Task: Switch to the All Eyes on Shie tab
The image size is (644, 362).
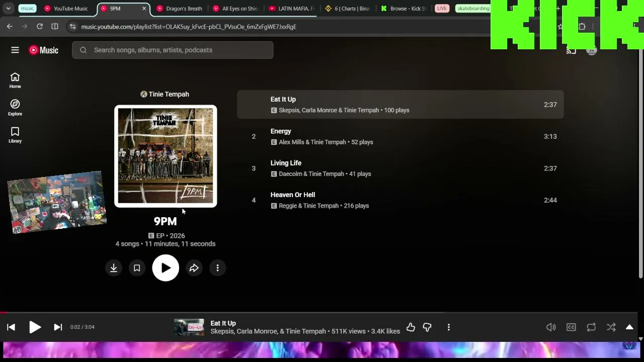Action: tap(235, 9)
